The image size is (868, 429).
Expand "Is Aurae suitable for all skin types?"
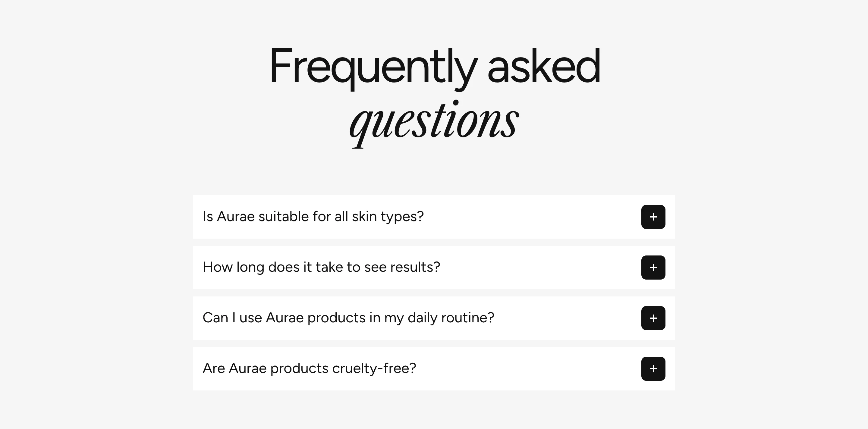pos(434,217)
